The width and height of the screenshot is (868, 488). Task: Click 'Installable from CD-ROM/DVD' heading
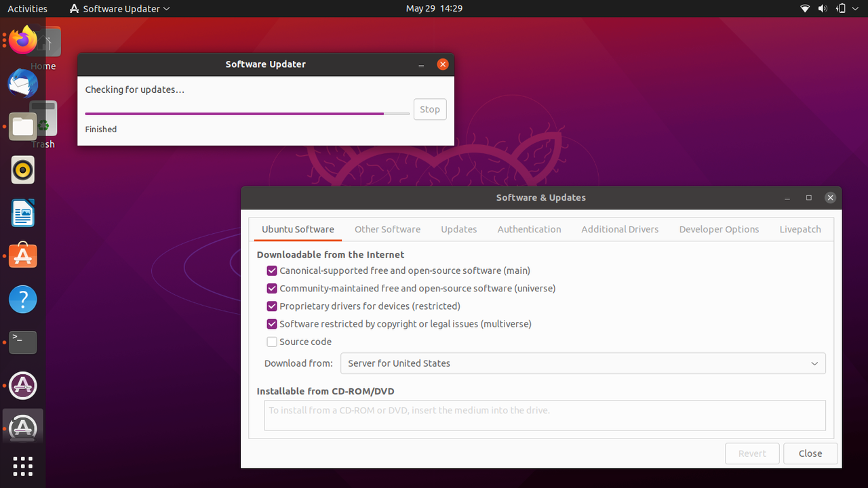325,391
